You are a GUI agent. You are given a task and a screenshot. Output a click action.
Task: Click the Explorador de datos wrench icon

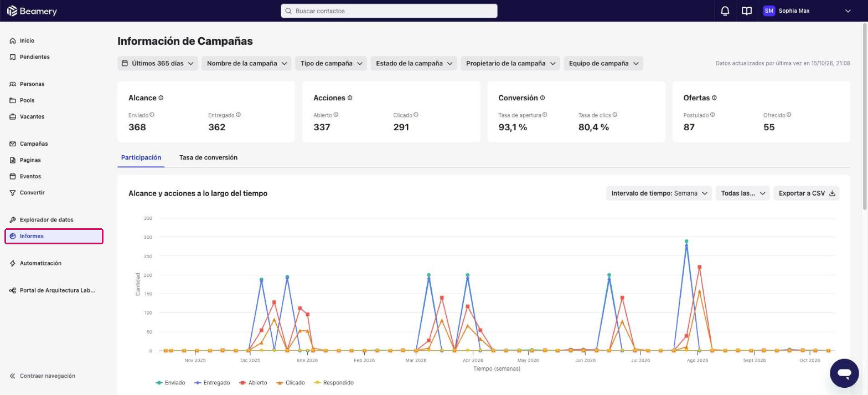click(13, 220)
